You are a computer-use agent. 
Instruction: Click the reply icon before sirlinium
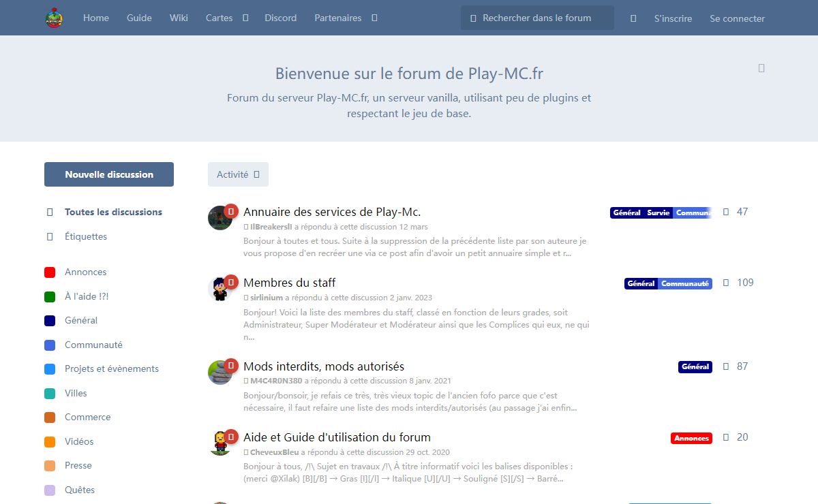click(x=246, y=298)
